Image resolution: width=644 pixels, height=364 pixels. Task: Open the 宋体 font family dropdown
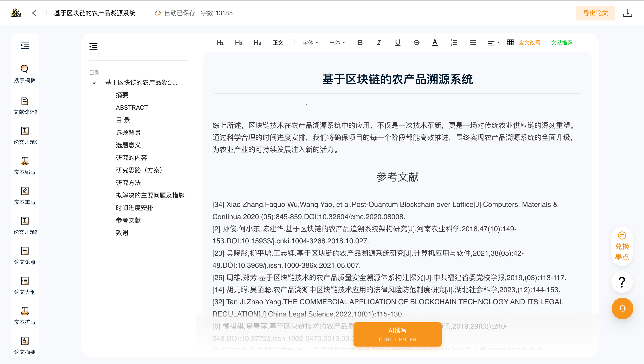337,43
